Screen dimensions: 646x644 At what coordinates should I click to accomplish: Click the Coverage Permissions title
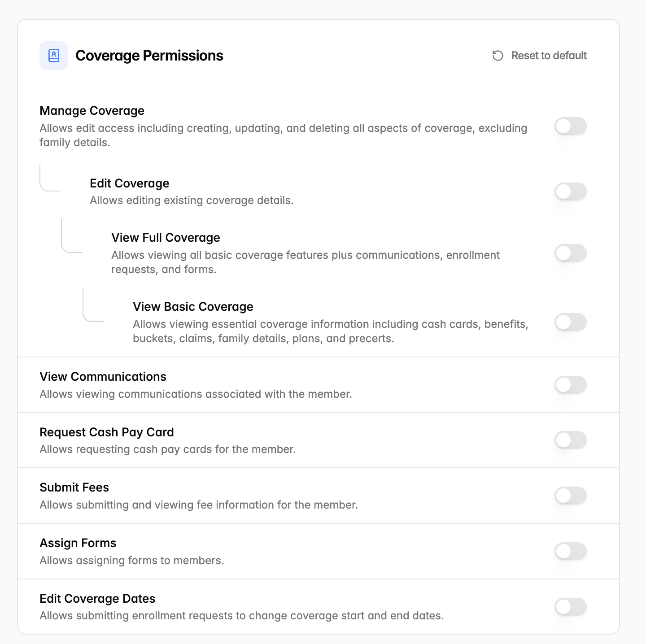(149, 56)
